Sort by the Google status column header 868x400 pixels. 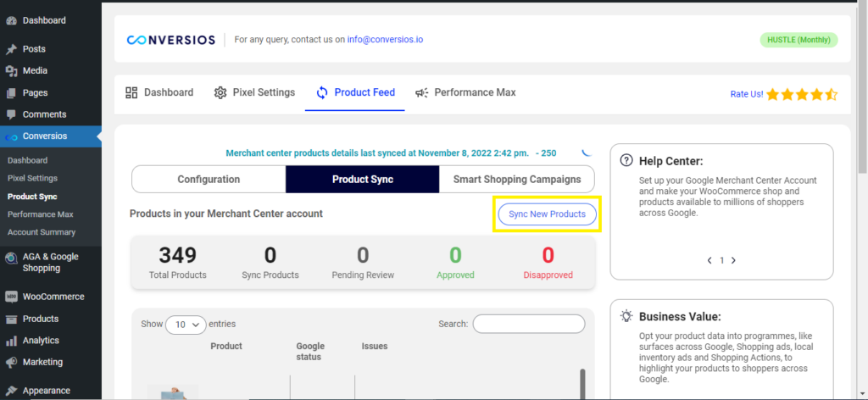tap(310, 352)
